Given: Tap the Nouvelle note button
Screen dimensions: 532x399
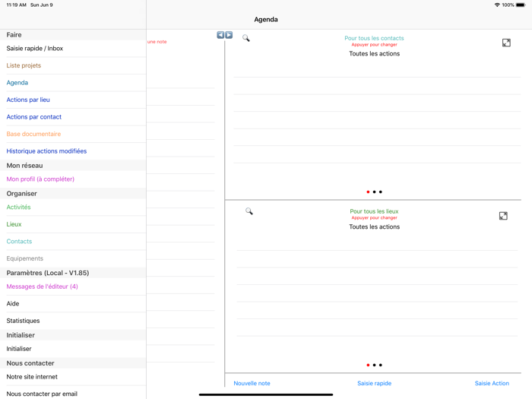Looking at the screenshot, I should point(252,383).
